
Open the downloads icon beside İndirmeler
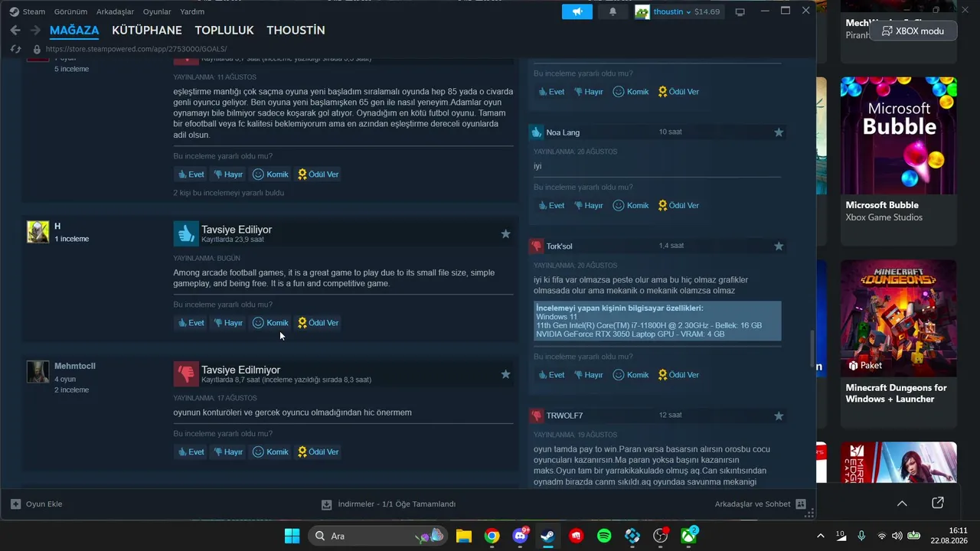point(326,504)
